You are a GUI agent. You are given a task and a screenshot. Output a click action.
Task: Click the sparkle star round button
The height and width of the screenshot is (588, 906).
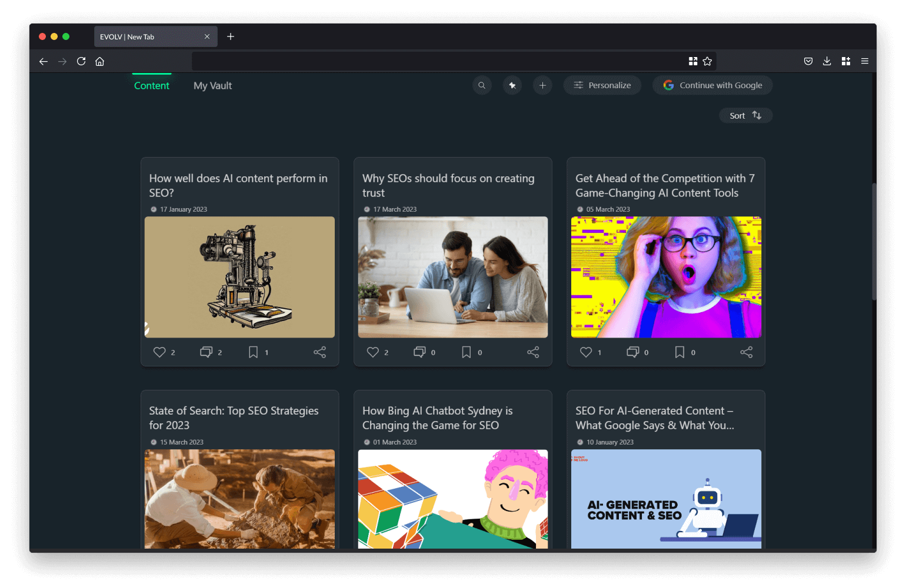pos(512,85)
